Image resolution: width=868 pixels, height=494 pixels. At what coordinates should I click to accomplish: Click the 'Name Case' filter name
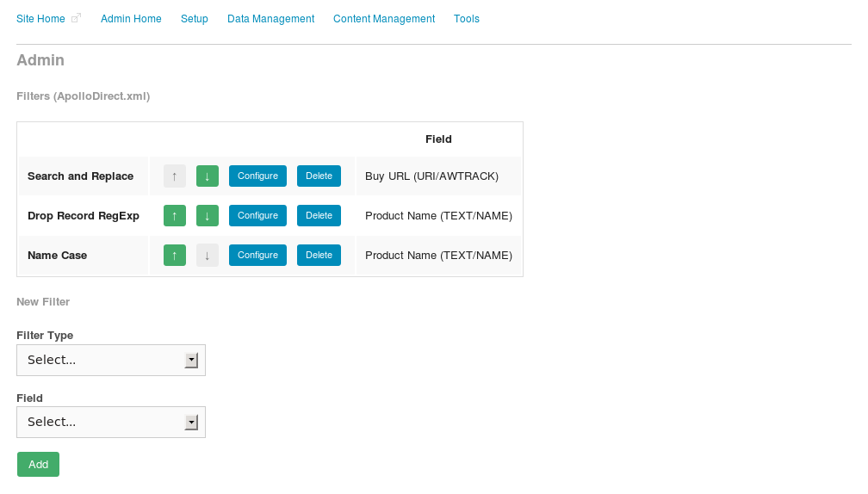point(57,255)
